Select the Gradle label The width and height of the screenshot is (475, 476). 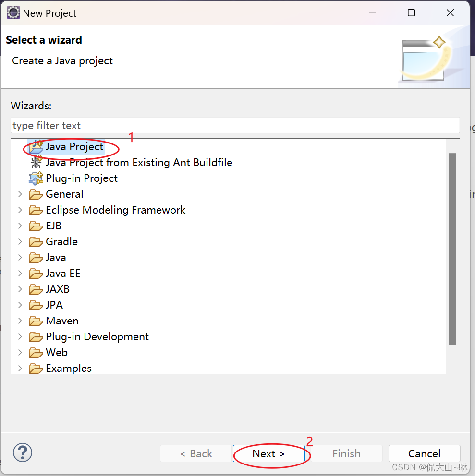tap(61, 241)
